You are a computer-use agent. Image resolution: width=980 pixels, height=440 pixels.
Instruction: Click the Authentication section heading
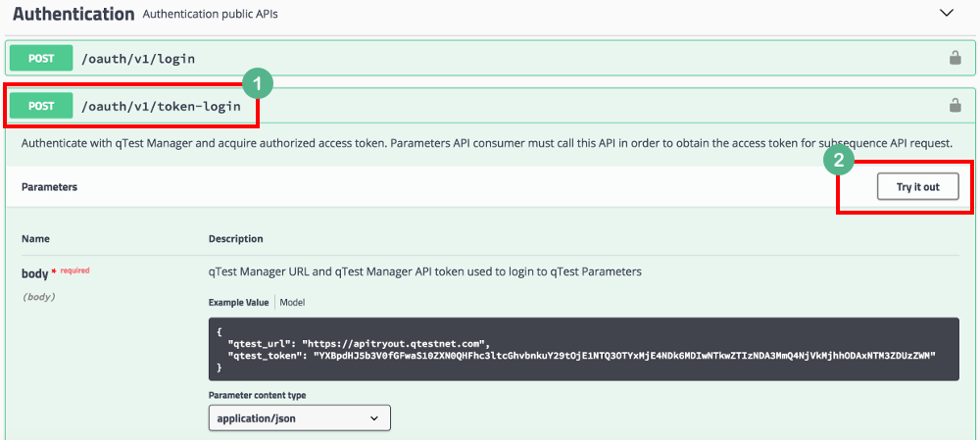click(73, 15)
